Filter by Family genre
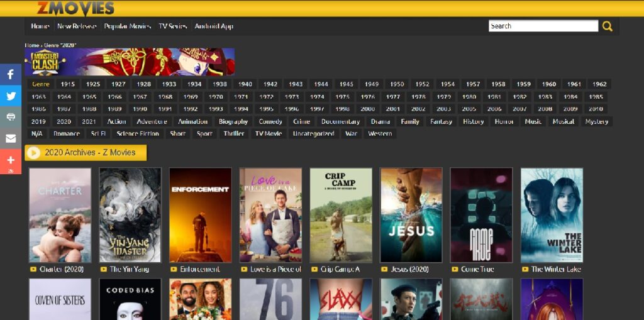Image resolution: width=644 pixels, height=320 pixels. (410, 121)
